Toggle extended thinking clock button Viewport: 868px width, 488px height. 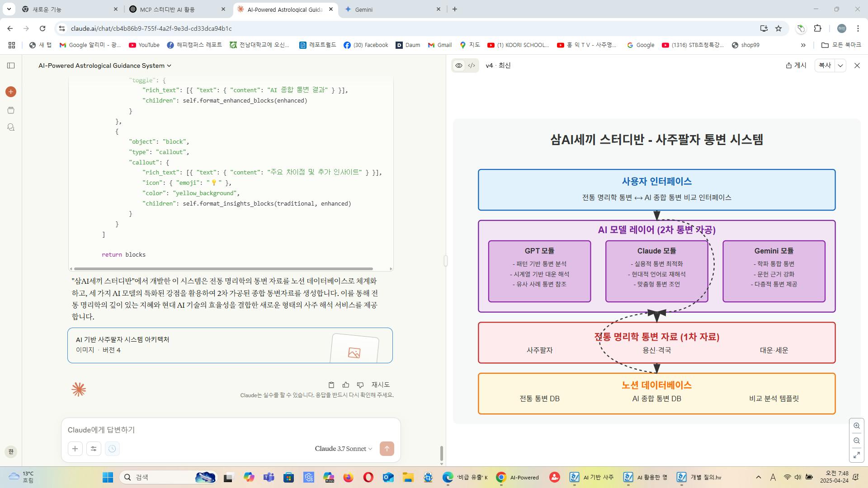[112, 449]
